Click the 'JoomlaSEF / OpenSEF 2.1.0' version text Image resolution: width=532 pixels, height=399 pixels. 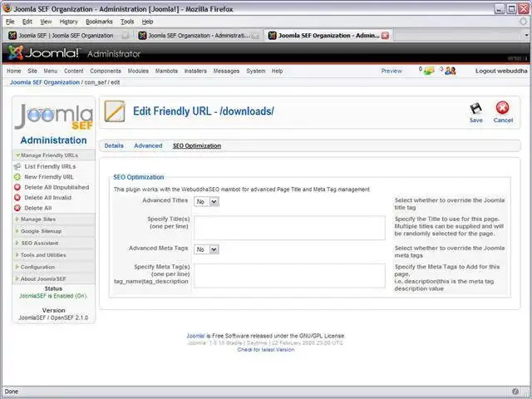pyautogui.click(x=53, y=318)
